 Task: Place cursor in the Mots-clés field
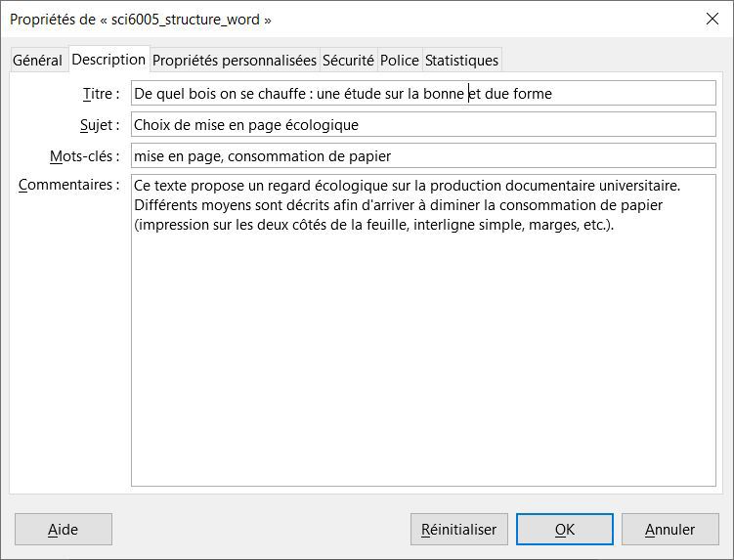(x=423, y=156)
